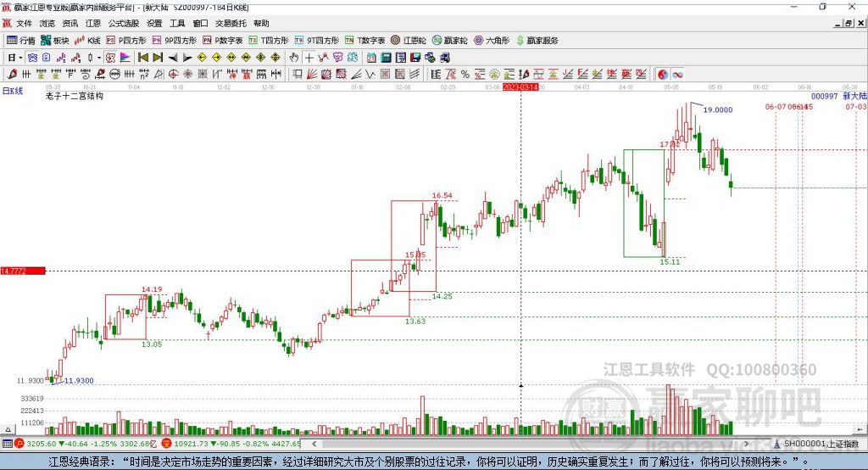Viewport: 868px width, 470px height.
Task: Click the SH000001 上证指数 status entry
Action: click(816, 444)
